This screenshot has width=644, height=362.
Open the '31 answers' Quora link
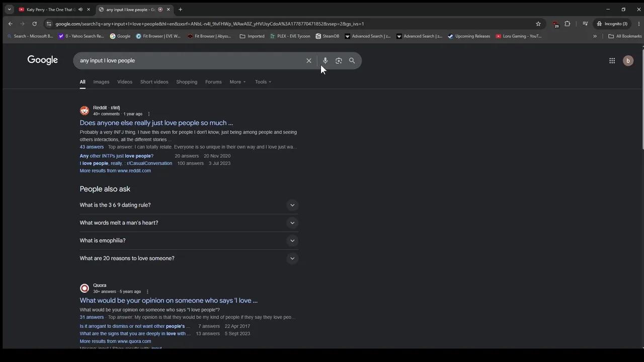[x=92, y=317]
